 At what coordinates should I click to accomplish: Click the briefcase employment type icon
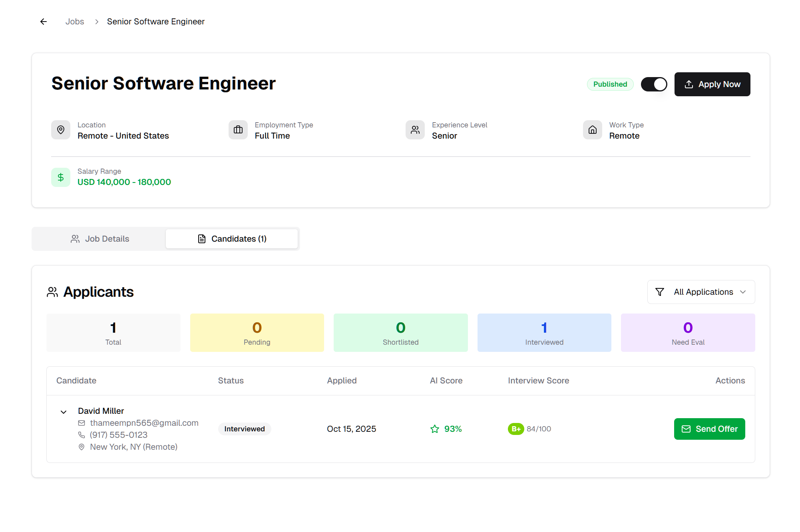coord(238,130)
